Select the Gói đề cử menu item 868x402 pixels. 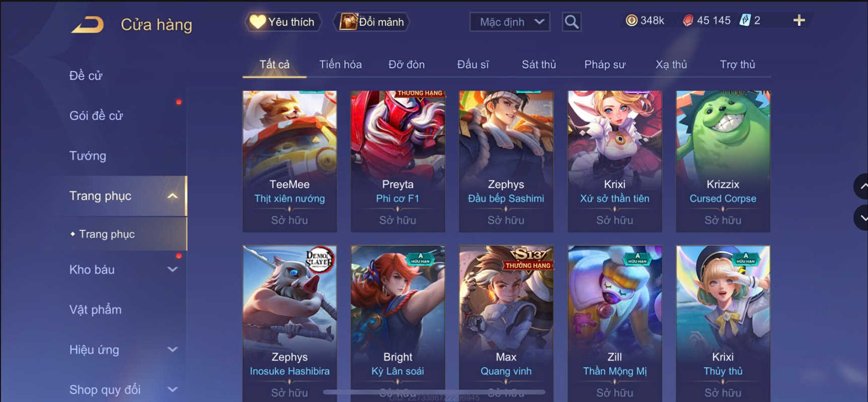[96, 115]
